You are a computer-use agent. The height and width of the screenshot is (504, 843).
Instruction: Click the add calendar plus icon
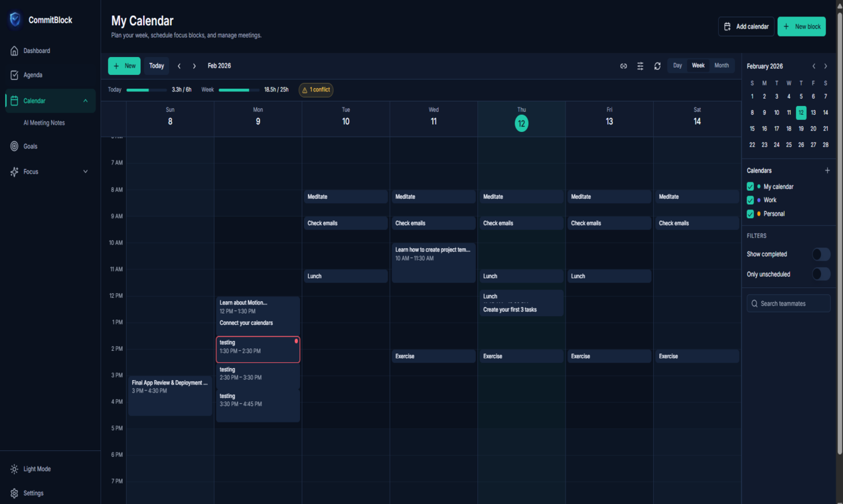[x=827, y=170]
